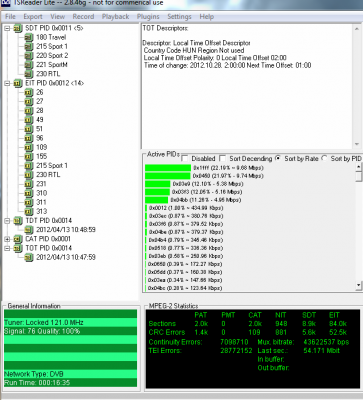Viewport: 363px width, 400px height.
Task: Click the TOT PID 0x0014 table icon
Action: (18, 248)
